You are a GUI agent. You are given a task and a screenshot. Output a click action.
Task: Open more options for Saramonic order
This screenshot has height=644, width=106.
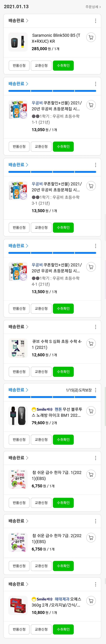[x=96, y=21]
